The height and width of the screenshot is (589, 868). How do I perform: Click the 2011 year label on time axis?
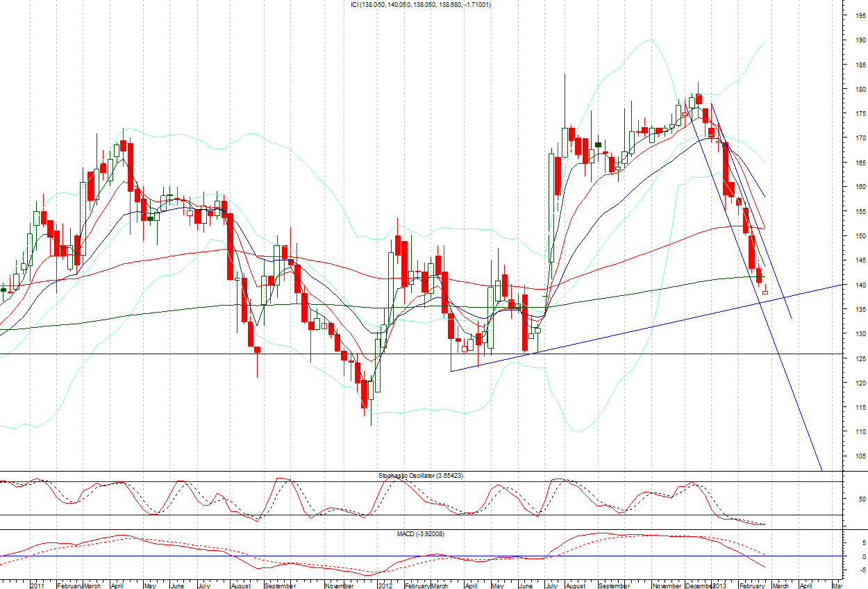point(37,585)
